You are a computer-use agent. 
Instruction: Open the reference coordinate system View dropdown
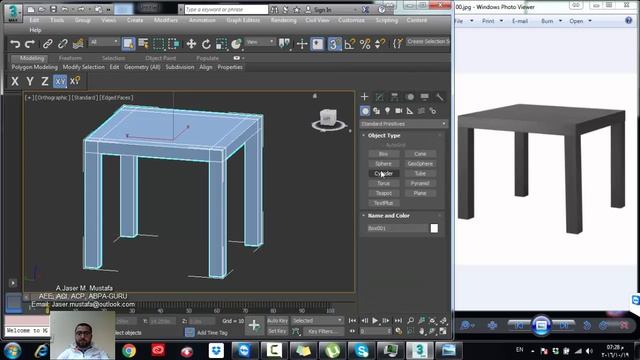click(260, 42)
